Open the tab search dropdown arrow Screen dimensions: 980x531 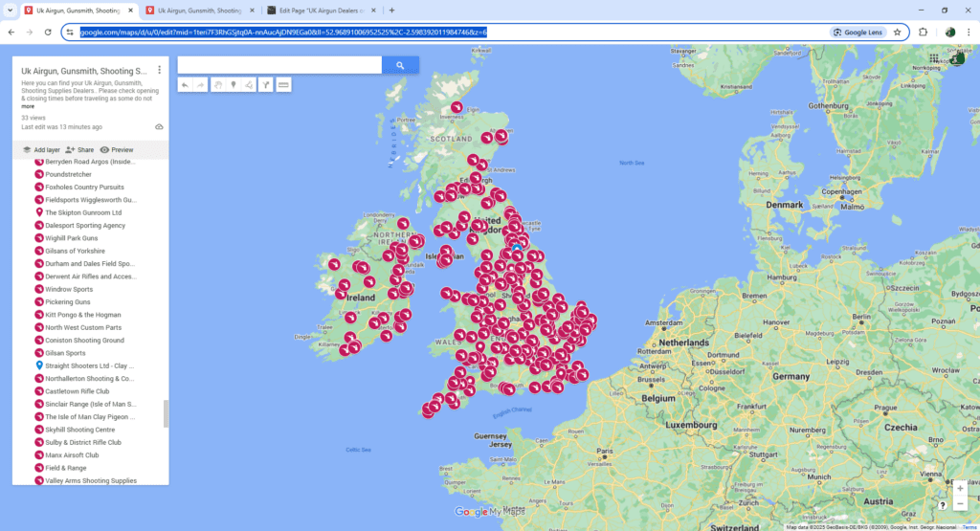click(x=10, y=11)
